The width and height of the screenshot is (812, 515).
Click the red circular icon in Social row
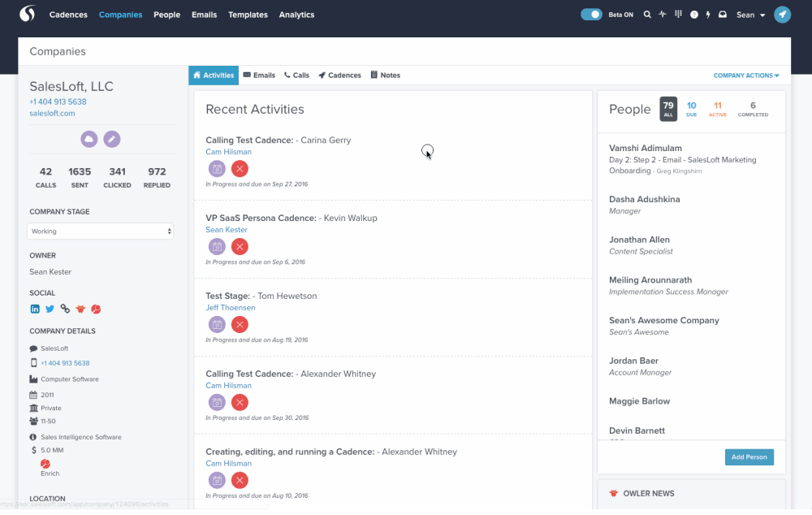tap(96, 309)
